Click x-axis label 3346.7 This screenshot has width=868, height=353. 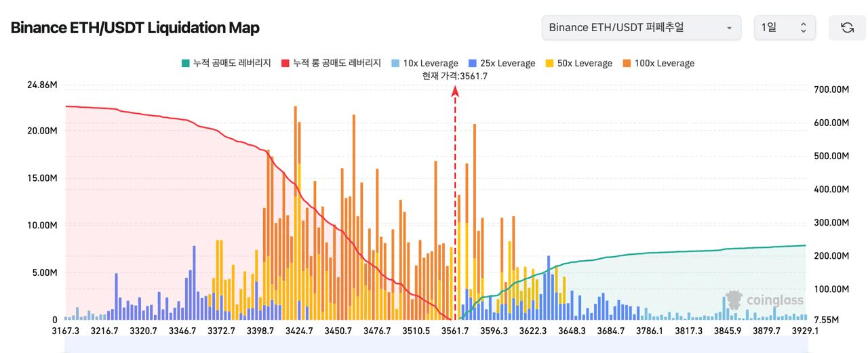click(x=182, y=331)
